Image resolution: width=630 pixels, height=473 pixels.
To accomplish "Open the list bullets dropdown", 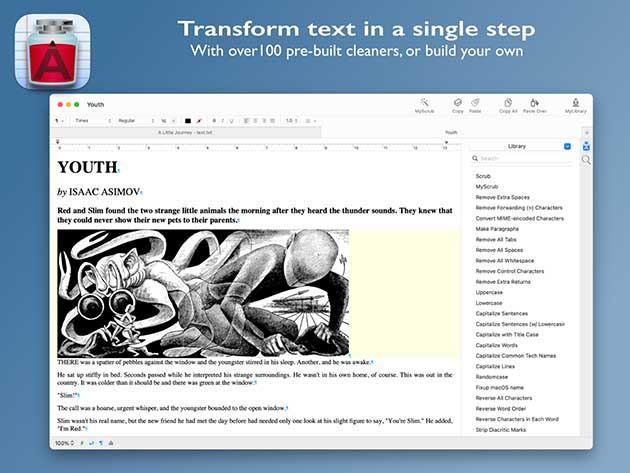I will pos(311,121).
